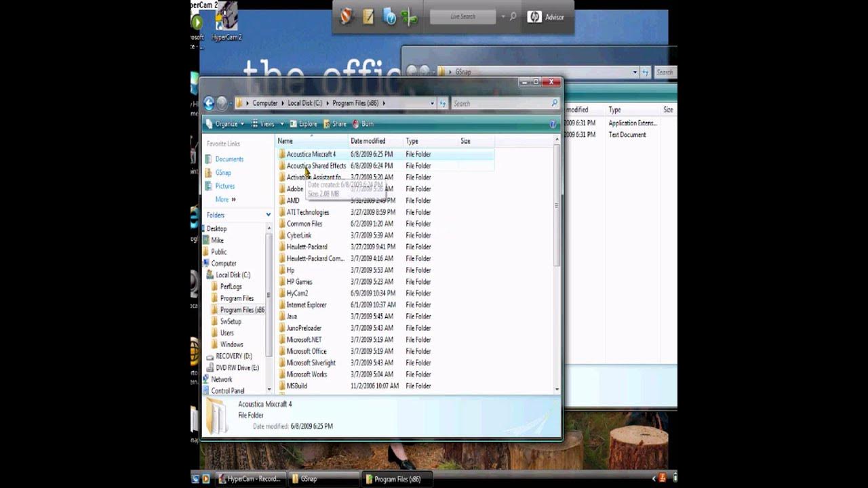Select the Java folder icon
Image resolution: width=868 pixels, height=488 pixels.
282,317
